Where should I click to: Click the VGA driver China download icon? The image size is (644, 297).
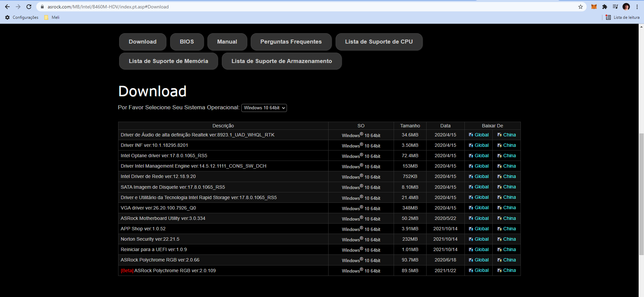coord(499,208)
